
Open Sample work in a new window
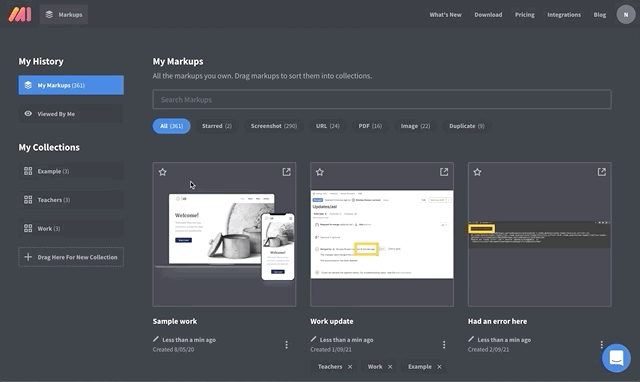coord(287,172)
